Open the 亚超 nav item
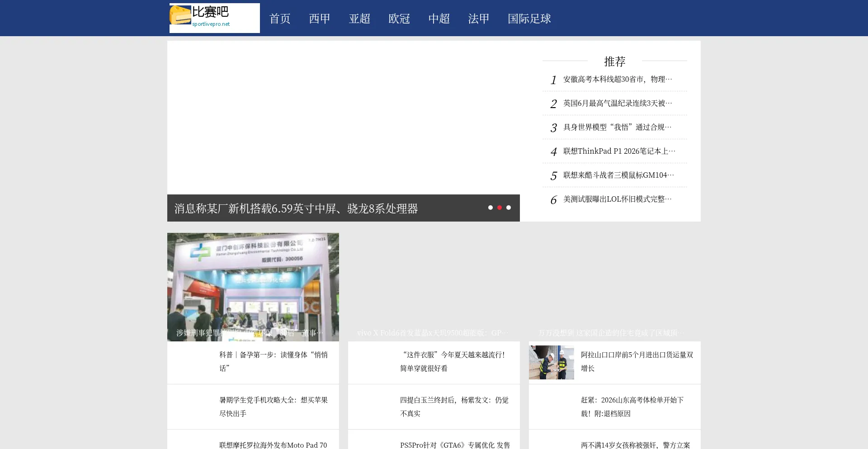 (x=359, y=19)
